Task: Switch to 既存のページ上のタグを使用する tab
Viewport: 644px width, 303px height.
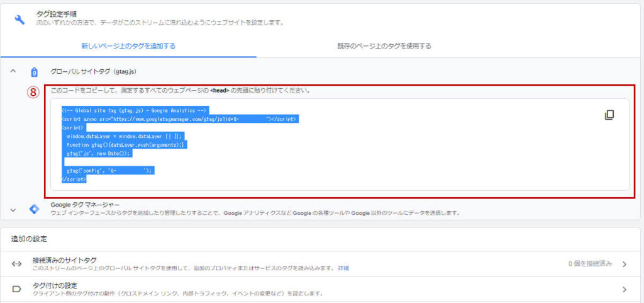Action: click(384, 46)
